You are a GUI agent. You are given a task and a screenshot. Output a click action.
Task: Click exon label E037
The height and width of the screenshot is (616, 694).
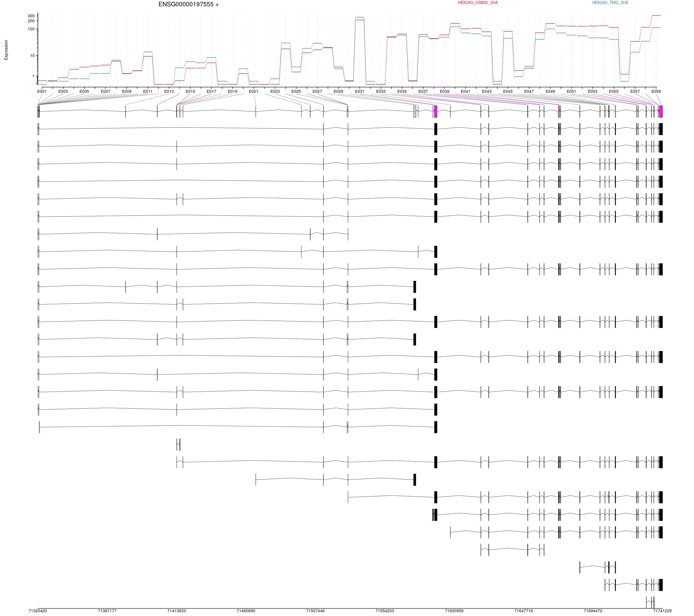[423, 91]
